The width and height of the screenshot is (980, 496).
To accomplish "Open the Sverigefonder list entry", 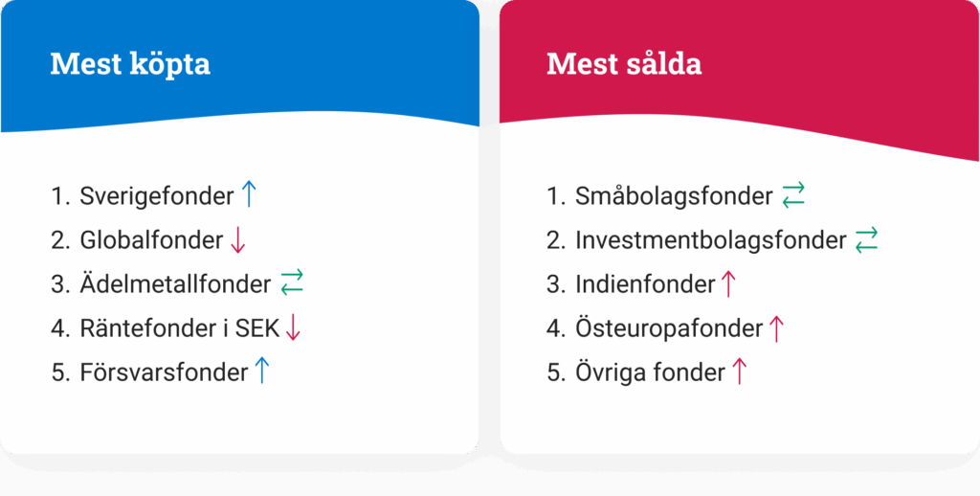I will 157,196.
